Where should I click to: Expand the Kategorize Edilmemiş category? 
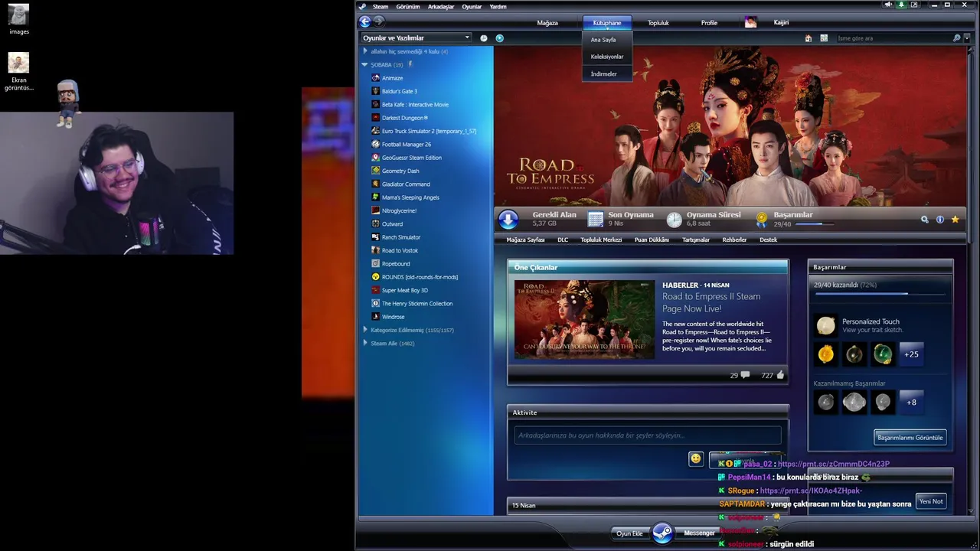[365, 330]
